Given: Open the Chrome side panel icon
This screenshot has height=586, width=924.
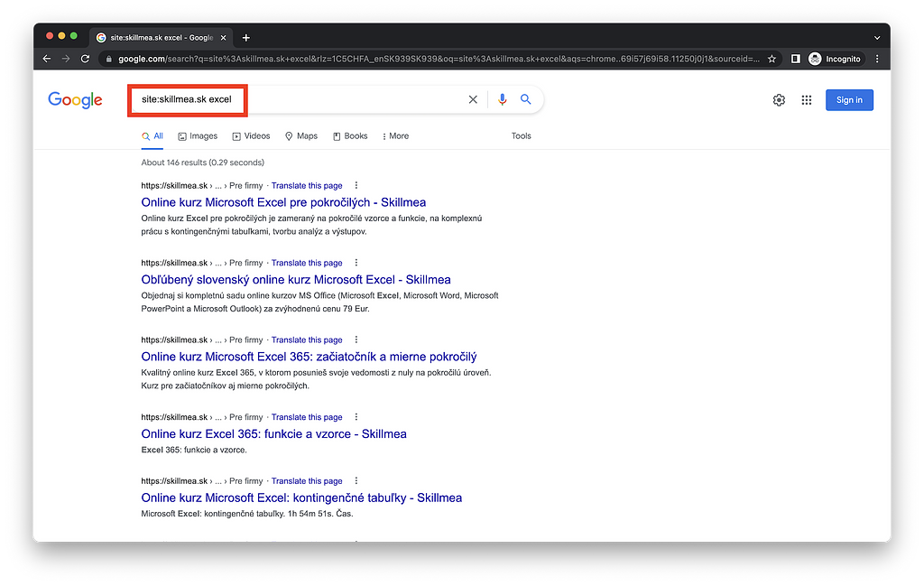Looking at the screenshot, I should pyautogui.click(x=795, y=59).
